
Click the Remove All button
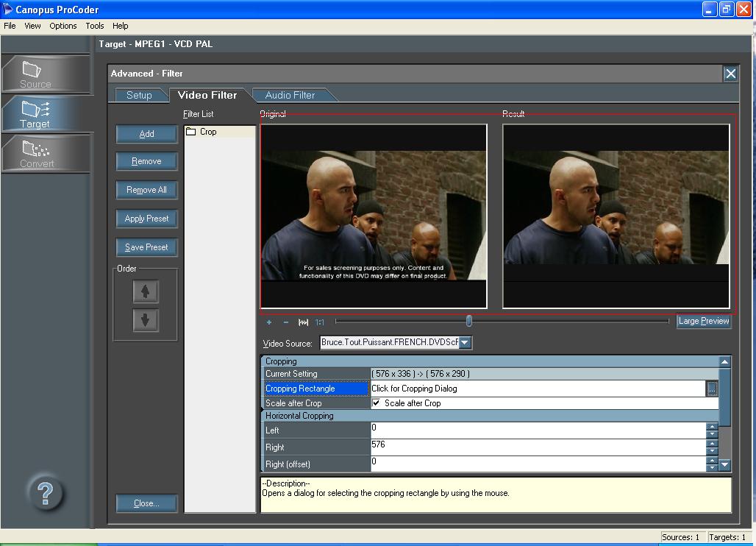coord(146,190)
